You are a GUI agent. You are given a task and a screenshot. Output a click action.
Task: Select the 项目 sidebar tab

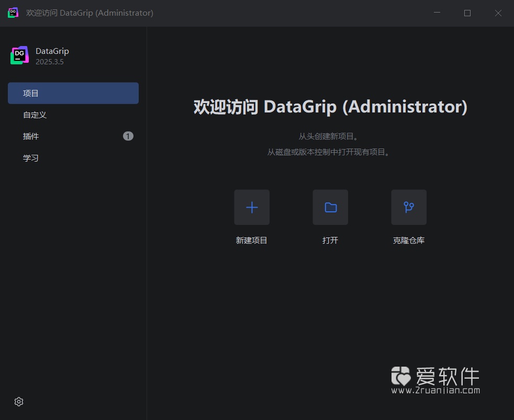point(30,93)
